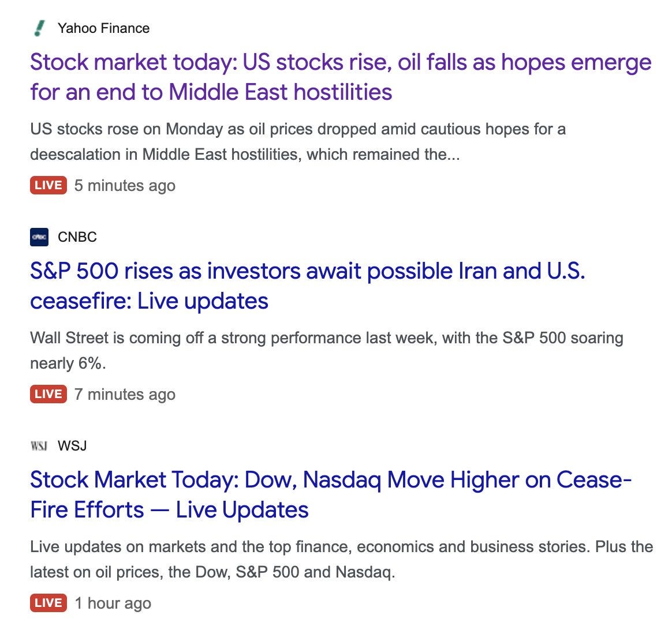Click the LIVE badge under the WSJ story
The height and width of the screenshot is (630, 672).
[x=48, y=602]
